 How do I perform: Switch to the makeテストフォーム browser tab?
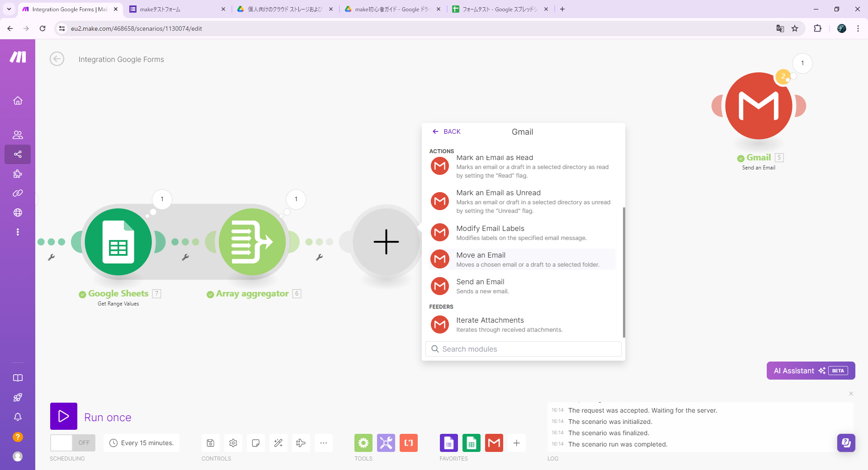click(177, 9)
